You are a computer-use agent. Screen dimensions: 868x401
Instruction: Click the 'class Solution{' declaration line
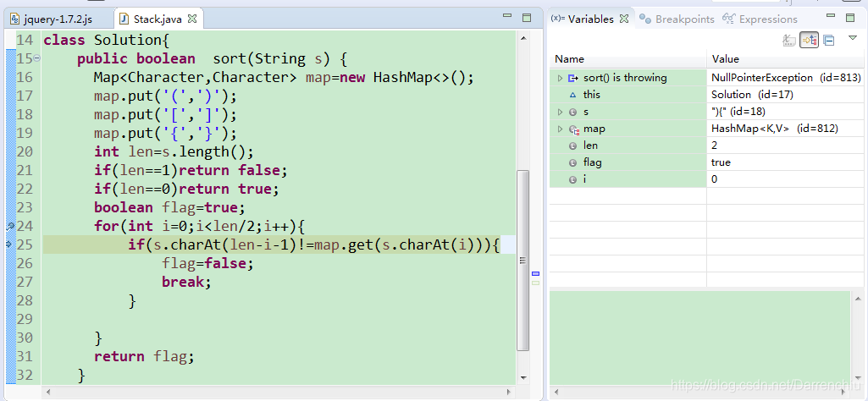108,41
